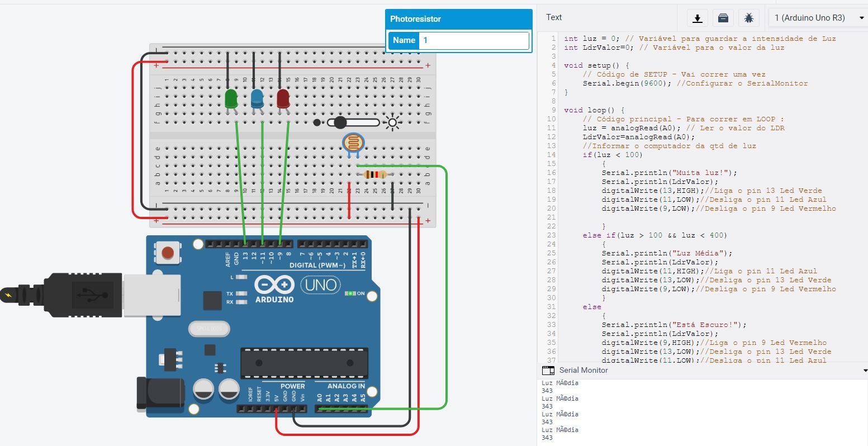The width and height of the screenshot is (868, 446).
Task: Click 'int luz = 0;' declaration line
Action: (x=700, y=39)
